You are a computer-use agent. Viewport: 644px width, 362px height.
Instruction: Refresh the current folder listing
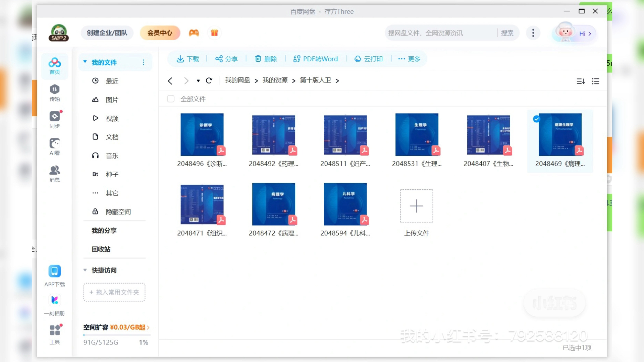point(209,81)
